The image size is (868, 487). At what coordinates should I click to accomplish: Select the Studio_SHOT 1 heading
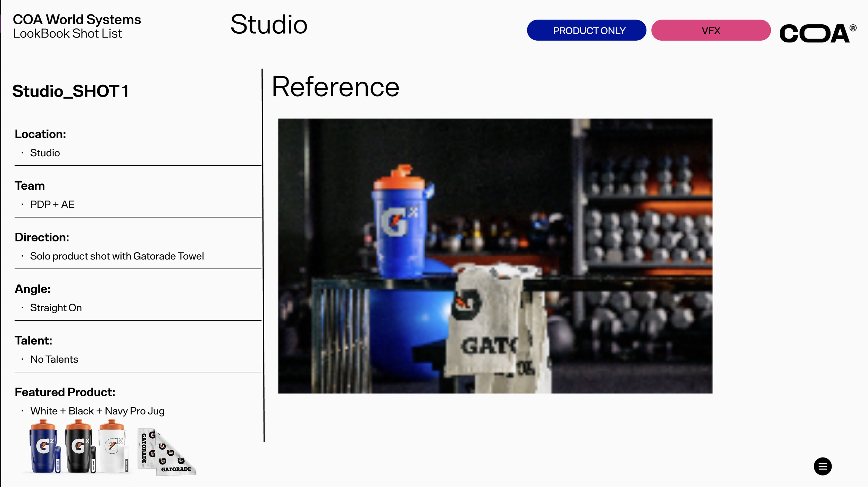tap(70, 91)
